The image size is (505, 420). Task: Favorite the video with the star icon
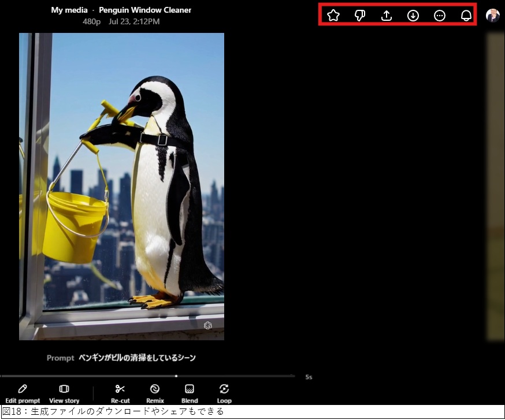pos(333,16)
